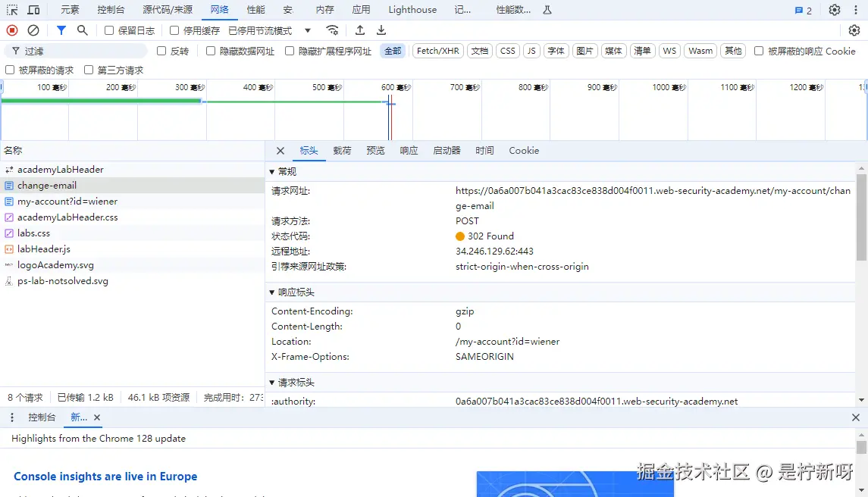868x497 pixels.
Task: Open the 元素 panel
Action: coord(70,9)
